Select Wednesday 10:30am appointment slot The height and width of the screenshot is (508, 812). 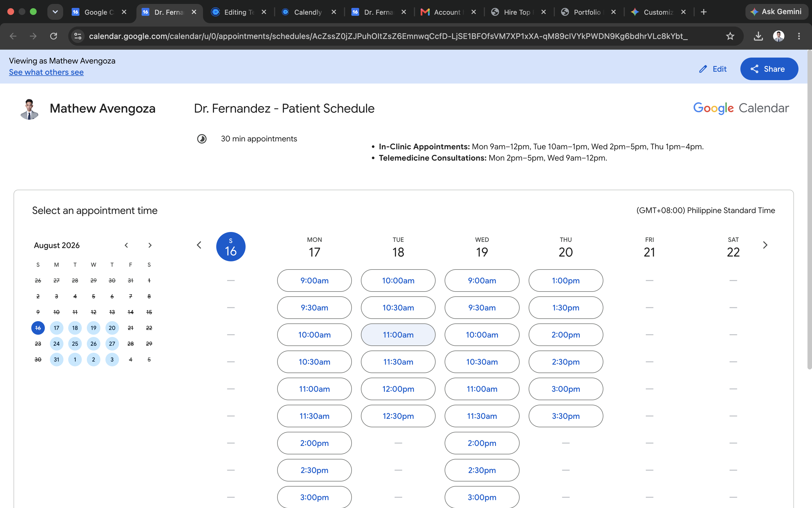coord(482,362)
